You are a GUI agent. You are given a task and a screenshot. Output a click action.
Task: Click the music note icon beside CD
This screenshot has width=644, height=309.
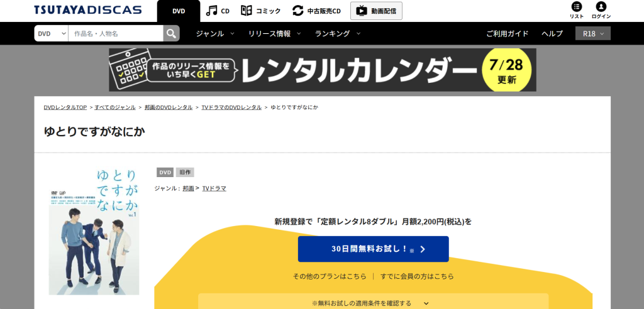211,11
